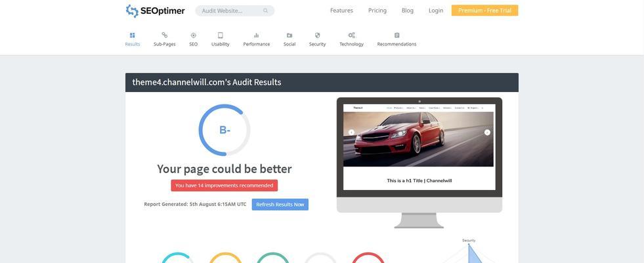This screenshot has height=263, width=644.
Task: Click the Technology gears icon
Action: [351, 36]
